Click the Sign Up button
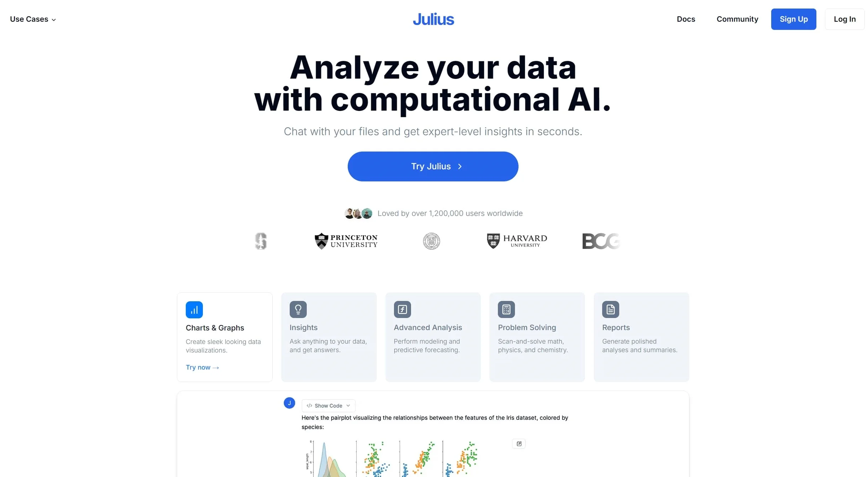The width and height of the screenshot is (868, 477). pos(794,19)
